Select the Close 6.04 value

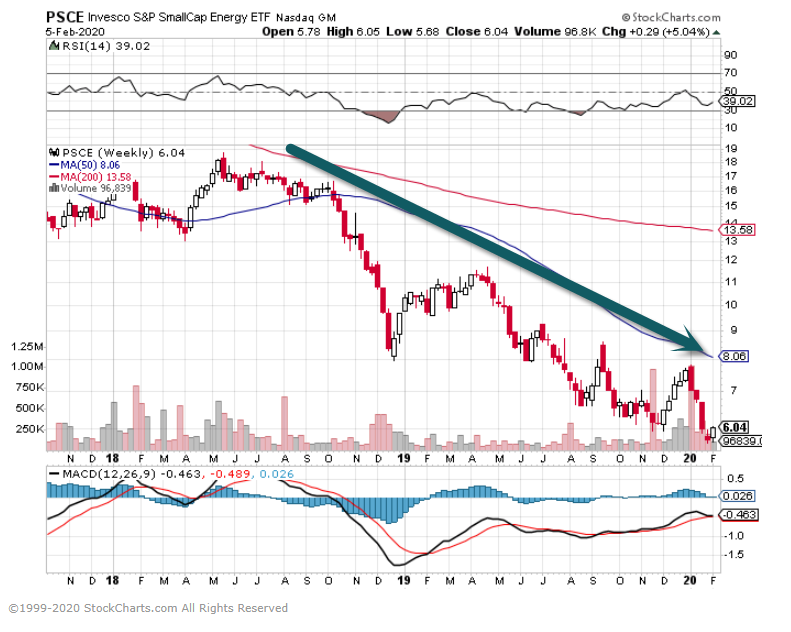click(477, 31)
